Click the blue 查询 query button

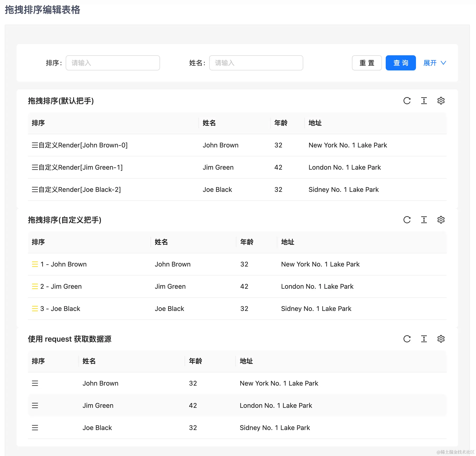(400, 63)
